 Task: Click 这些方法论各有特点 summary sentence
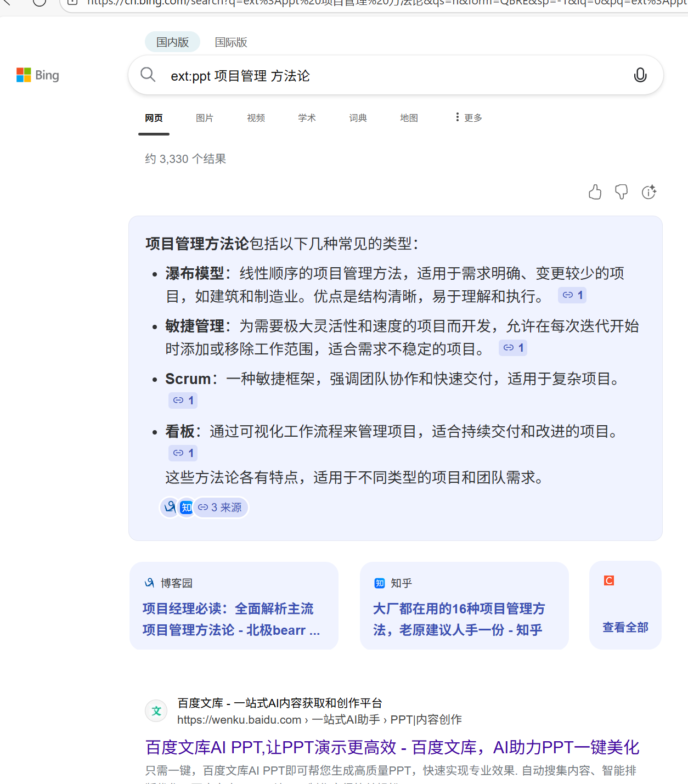click(355, 477)
